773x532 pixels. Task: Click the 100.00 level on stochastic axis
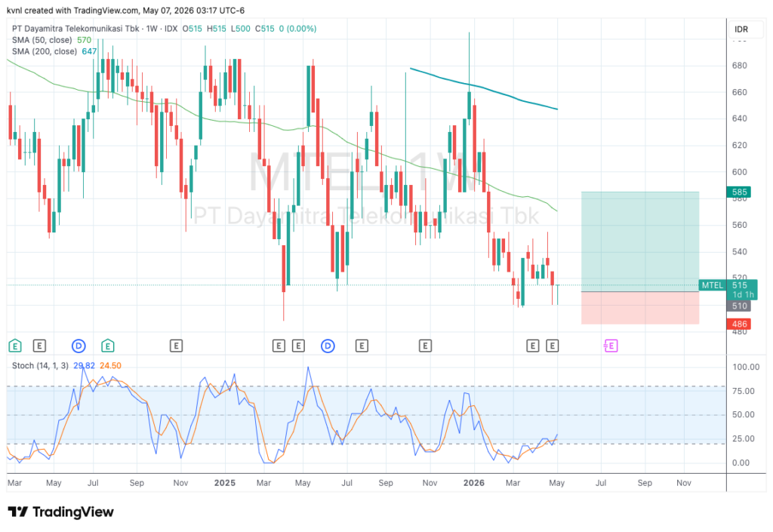pyautogui.click(x=746, y=367)
